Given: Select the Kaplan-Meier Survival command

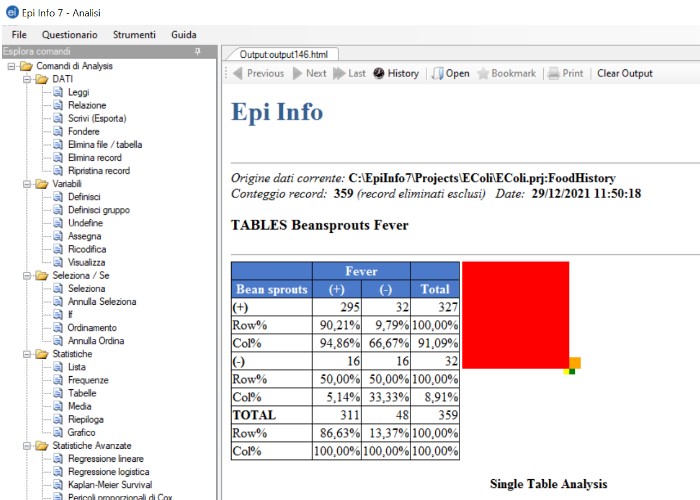Looking at the screenshot, I should click(x=110, y=485).
